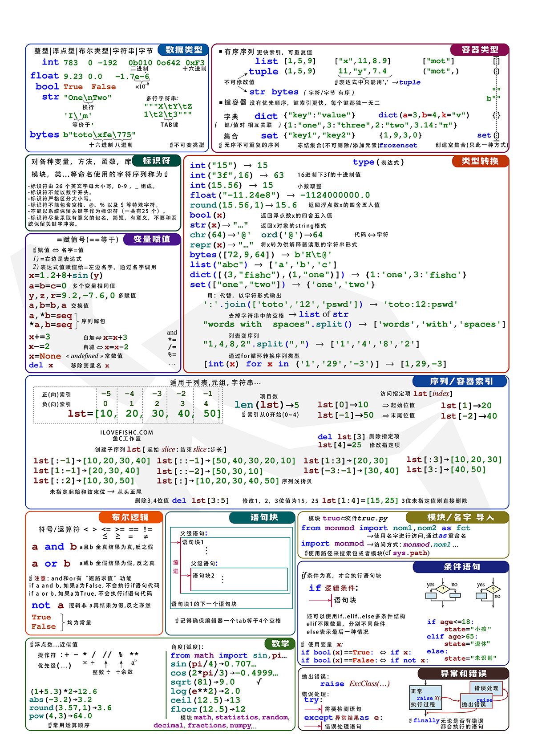Click the 条件语句 header label
Image resolution: width=534 pixels, height=756 pixels.
pos(461,567)
